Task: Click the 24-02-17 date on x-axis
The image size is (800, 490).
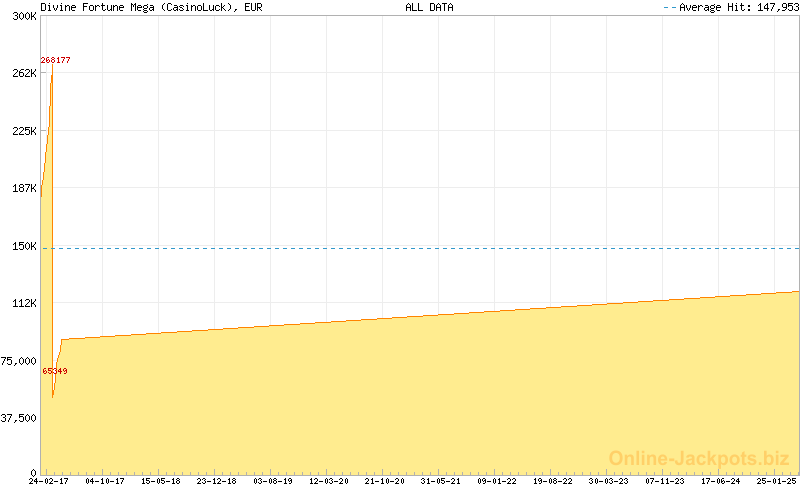Action: coord(48,481)
